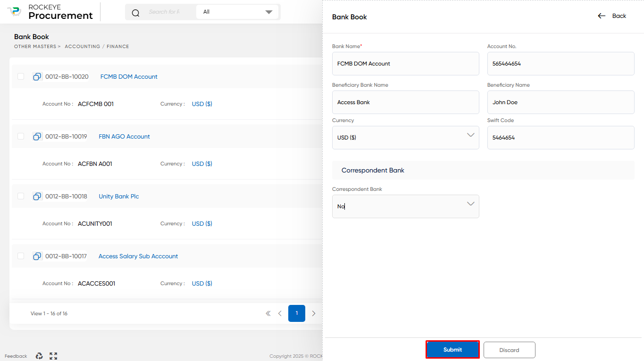Image resolution: width=644 pixels, height=361 pixels.
Task: Open FCMB DOM Account link
Action: point(129,77)
